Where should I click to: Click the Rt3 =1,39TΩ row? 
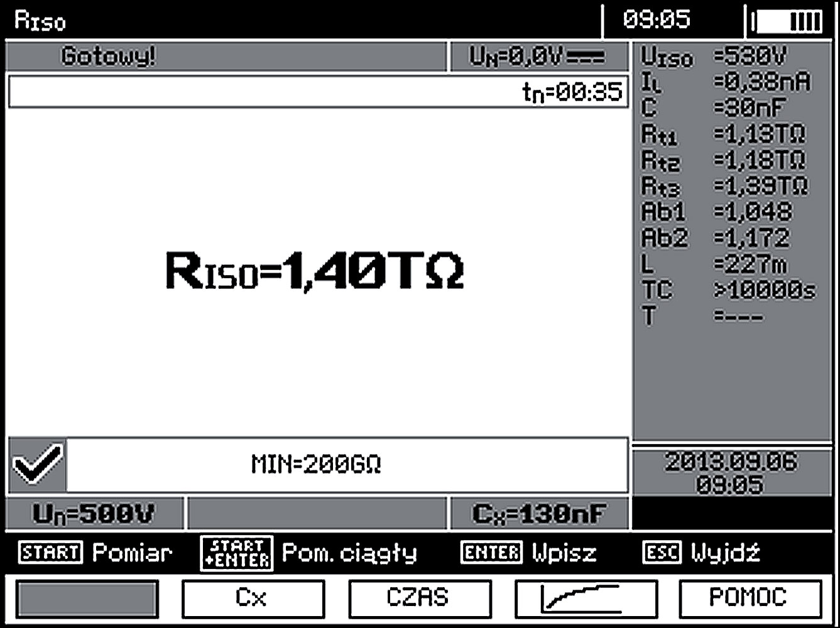pyautogui.click(x=724, y=187)
